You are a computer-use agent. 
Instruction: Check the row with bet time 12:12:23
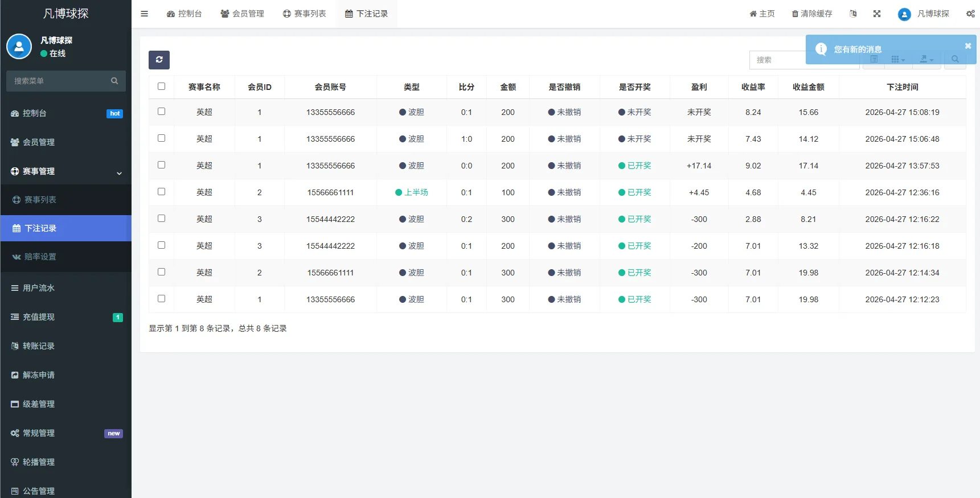161,299
